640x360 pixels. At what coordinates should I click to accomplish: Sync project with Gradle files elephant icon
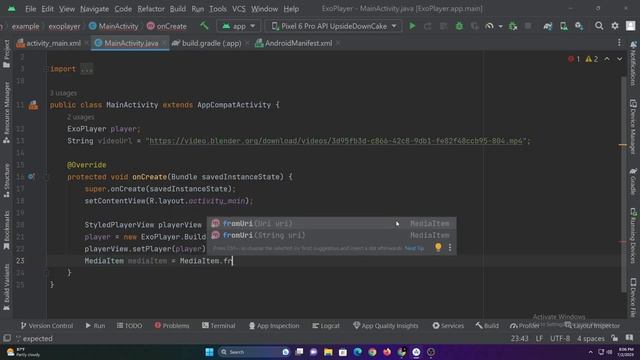[x=548, y=26]
